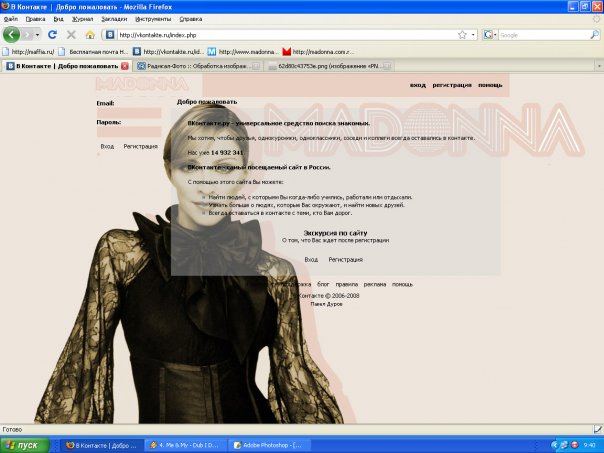The height and width of the screenshot is (453, 604).
Task: Reload the page with the refresh icon
Action: point(52,35)
